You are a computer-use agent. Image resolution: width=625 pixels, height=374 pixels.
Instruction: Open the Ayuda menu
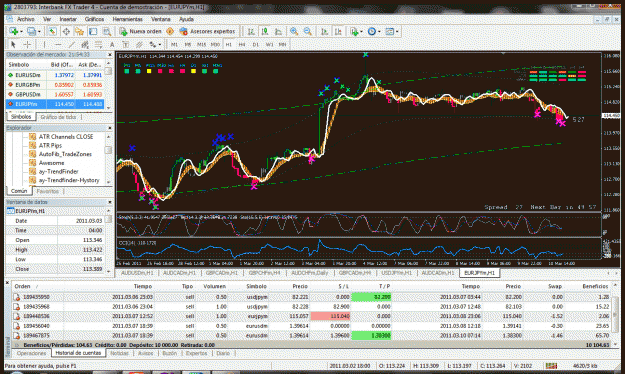186,19
